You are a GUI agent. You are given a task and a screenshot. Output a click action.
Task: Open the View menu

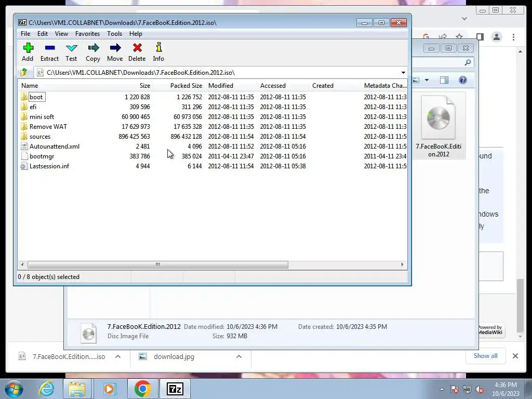coord(61,34)
